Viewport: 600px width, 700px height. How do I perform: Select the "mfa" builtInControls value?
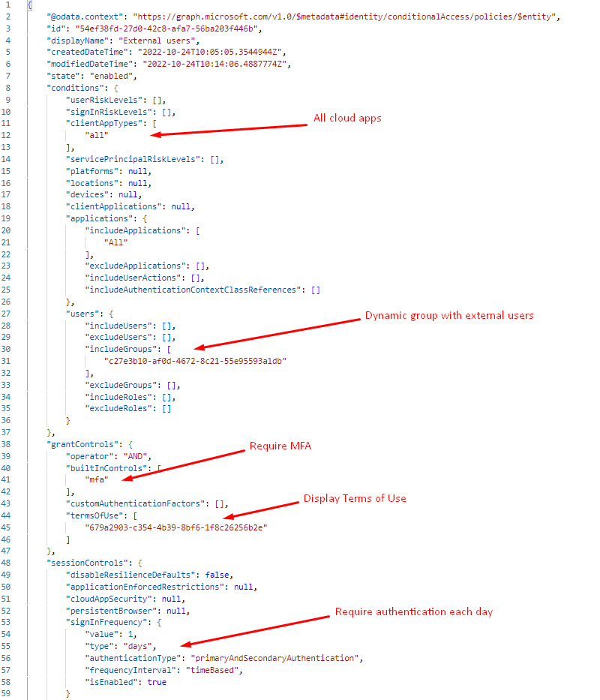(97, 481)
